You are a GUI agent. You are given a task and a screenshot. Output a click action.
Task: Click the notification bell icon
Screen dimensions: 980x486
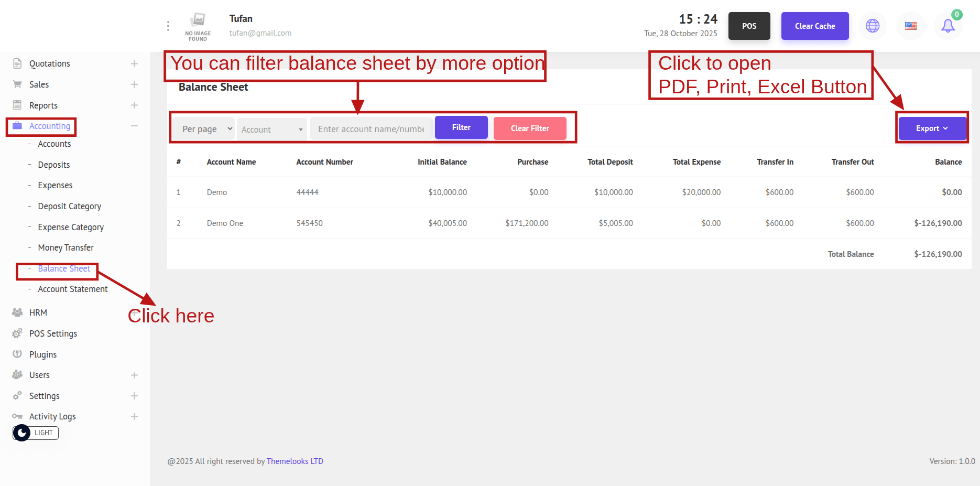pyautogui.click(x=948, y=26)
